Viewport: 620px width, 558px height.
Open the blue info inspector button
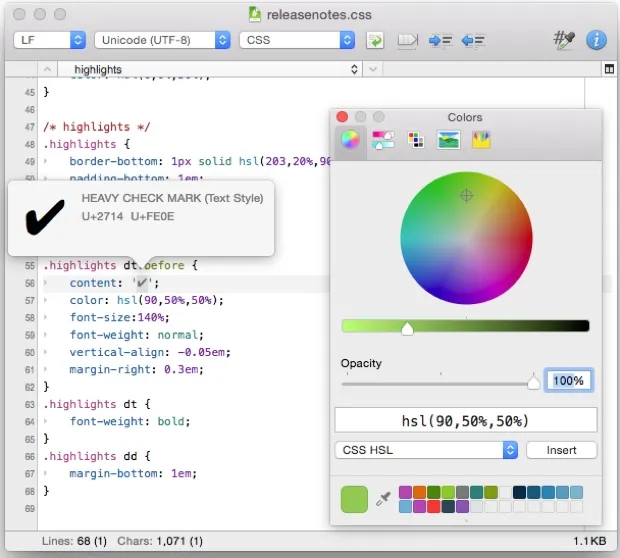596,40
